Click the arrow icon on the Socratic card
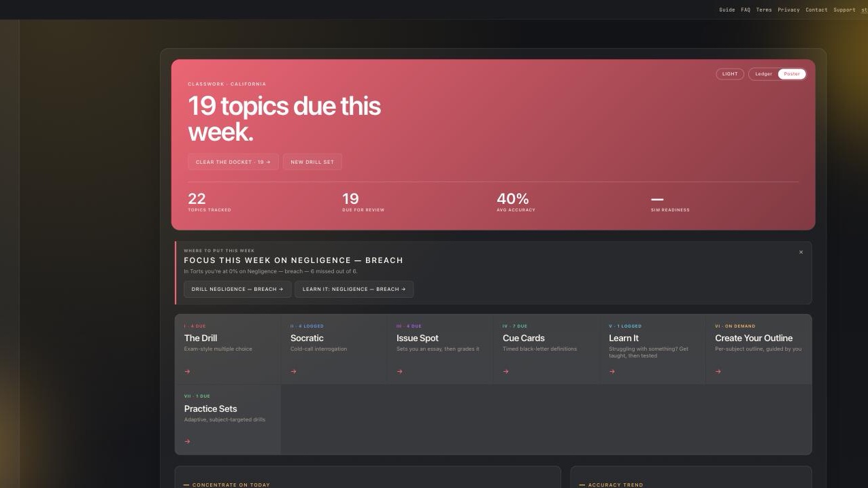Image resolution: width=868 pixels, height=488 pixels. [x=293, y=372]
